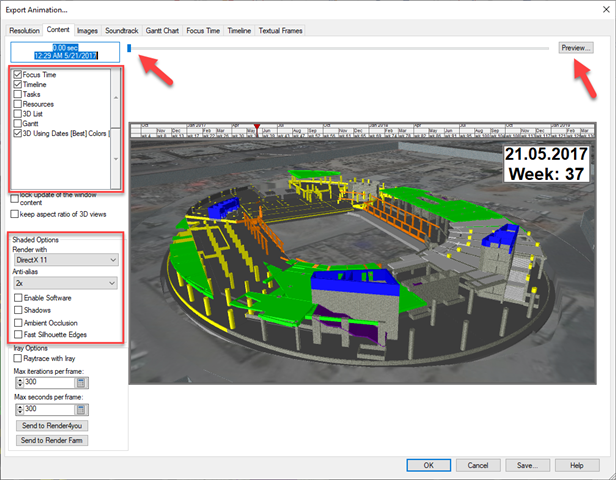Click calculator icon beside Max iterations per frame
Viewport: 616px width, 480px height.
(81, 383)
